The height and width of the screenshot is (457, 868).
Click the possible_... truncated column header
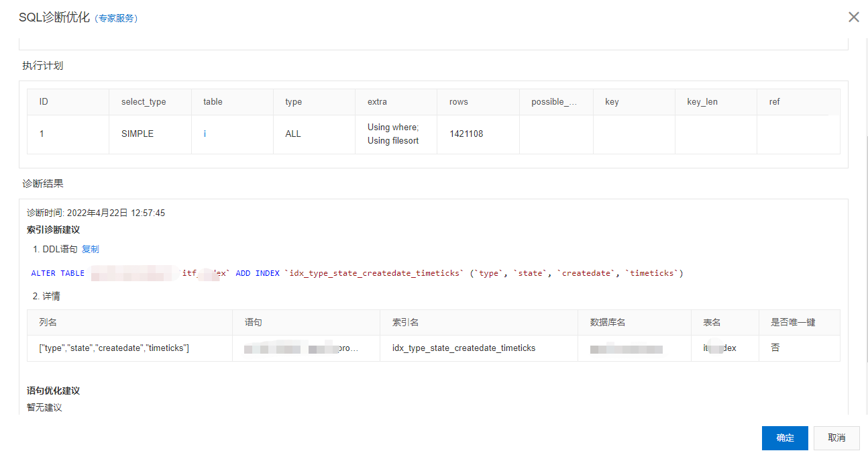553,102
